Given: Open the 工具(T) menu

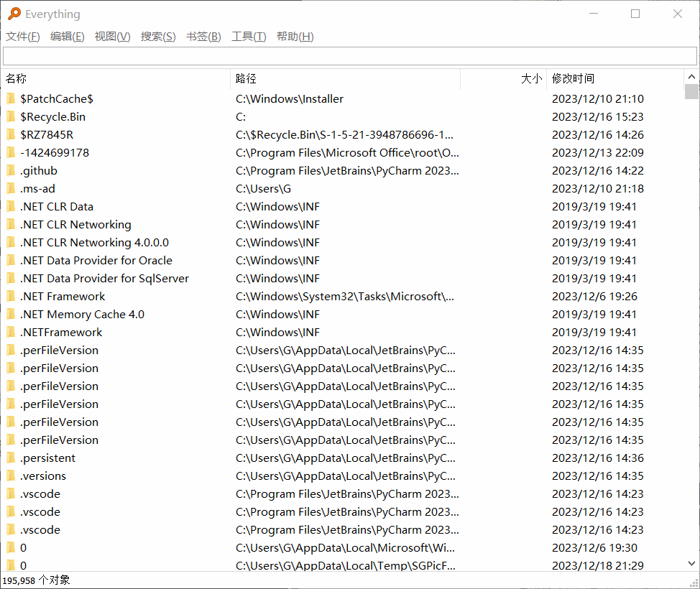Looking at the screenshot, I should click(249, 37).
